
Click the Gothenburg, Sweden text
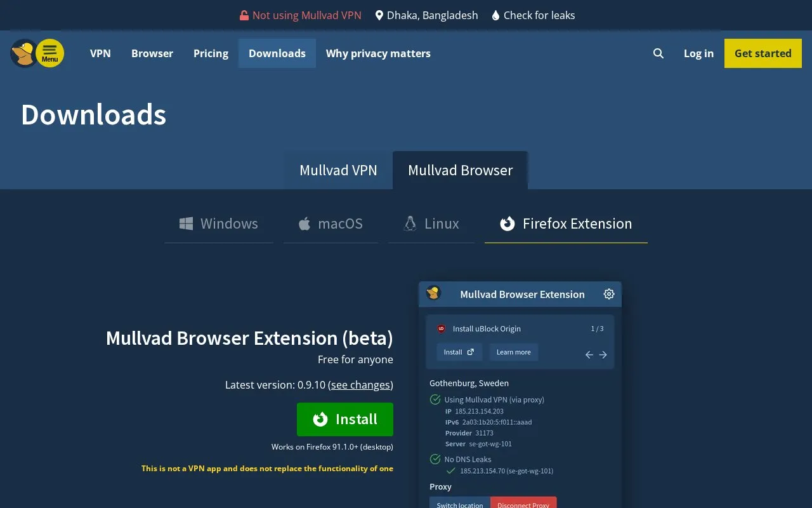pyautogui.click(x=469, y=383)
